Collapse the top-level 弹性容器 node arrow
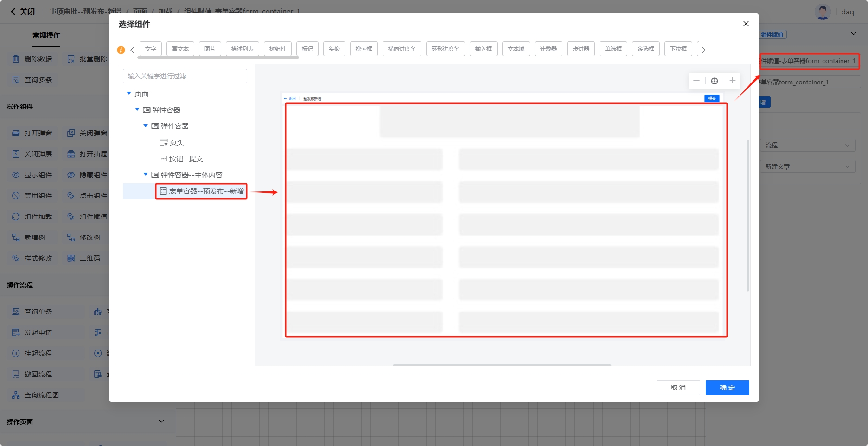868x446 pixels. [x=137, y=110]
